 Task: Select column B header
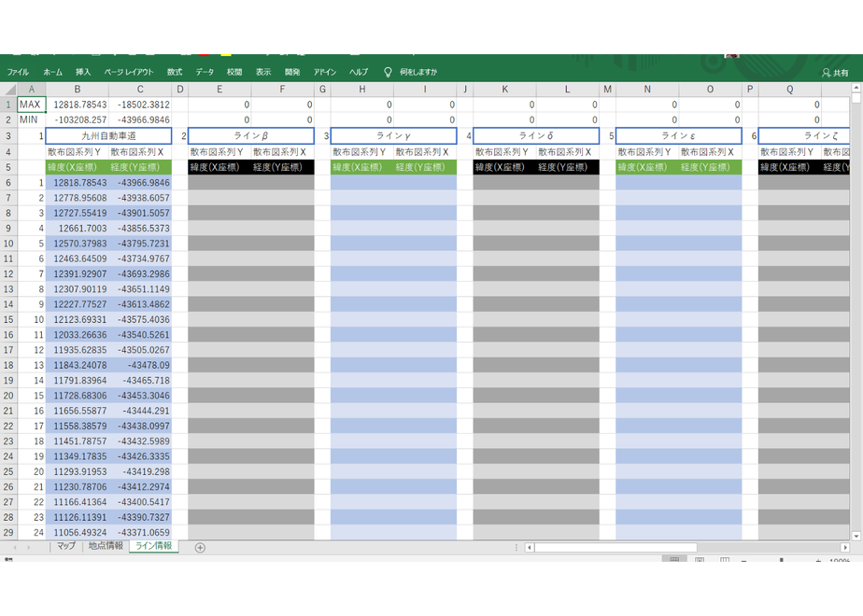[x=77, y=89]
